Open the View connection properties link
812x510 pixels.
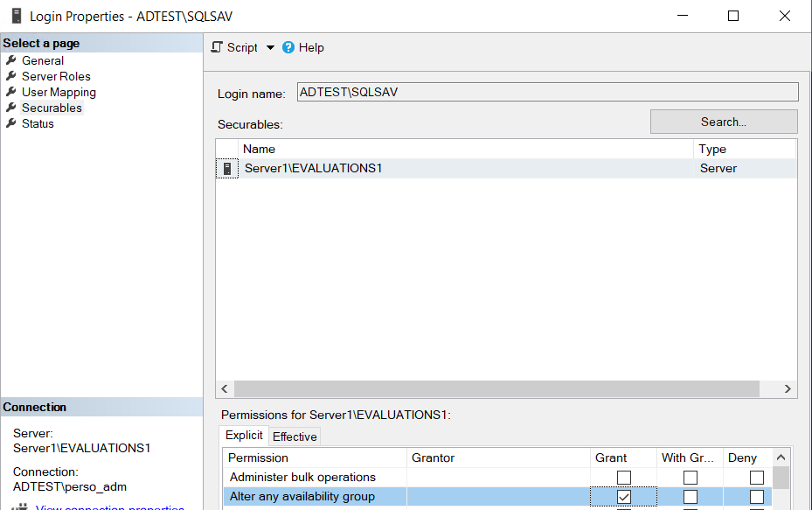[x=110, y=507]
